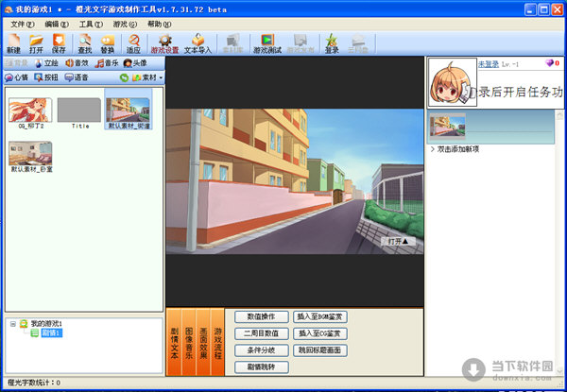The image size is (567, 392).
Task: Click the green refresh icon beside 素材
Action: pyautogui.click(x=125, y=77)
